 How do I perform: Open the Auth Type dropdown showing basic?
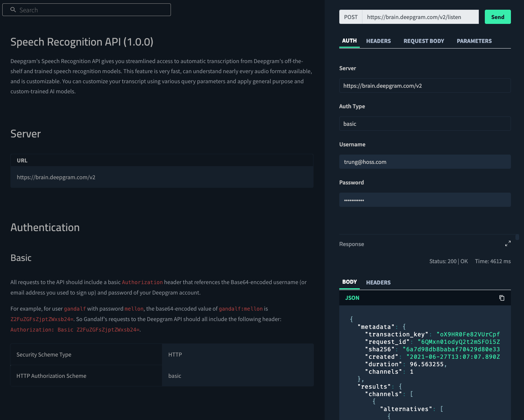(x=425, y=123)
